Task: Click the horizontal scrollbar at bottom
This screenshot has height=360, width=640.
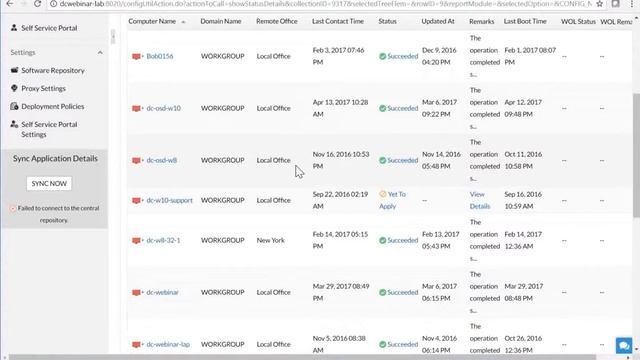Action: [302, 357]
